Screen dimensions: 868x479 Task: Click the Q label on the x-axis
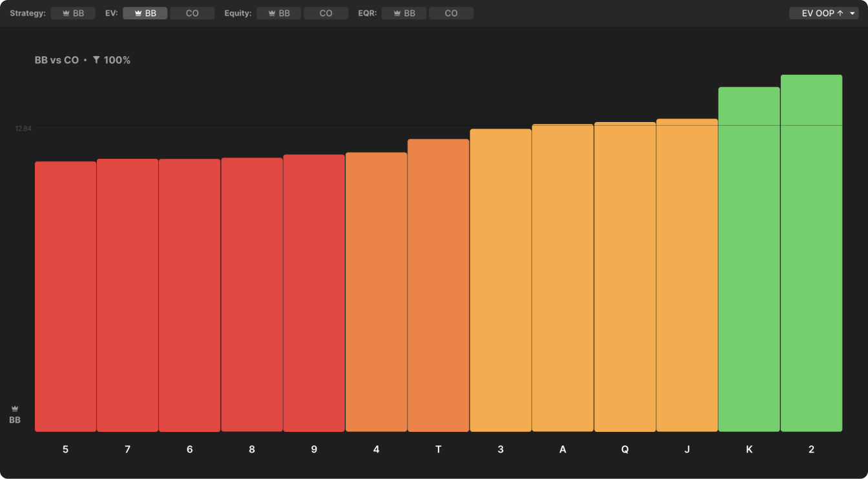625,449
